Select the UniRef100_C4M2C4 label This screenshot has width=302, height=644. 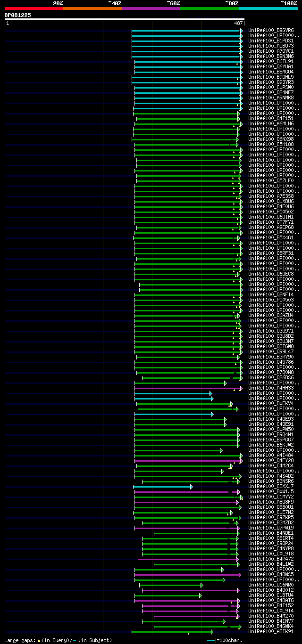(x=270, y=465)
